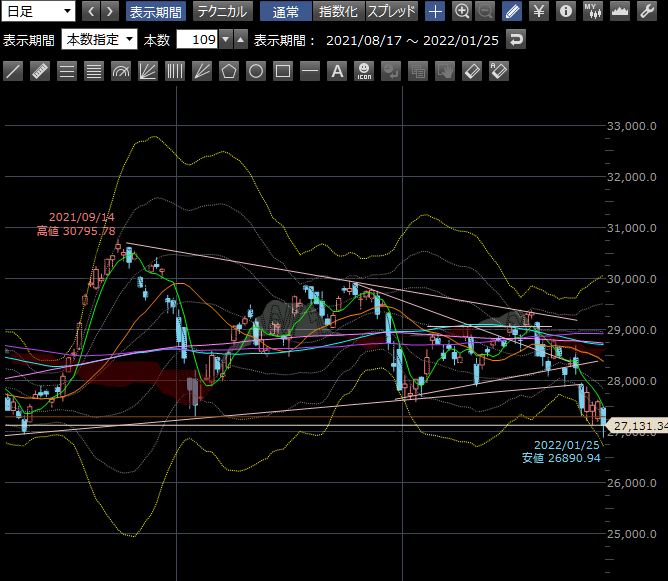Switch chart to 指数化 mode
Screen dimensions: 668x581
338,12
